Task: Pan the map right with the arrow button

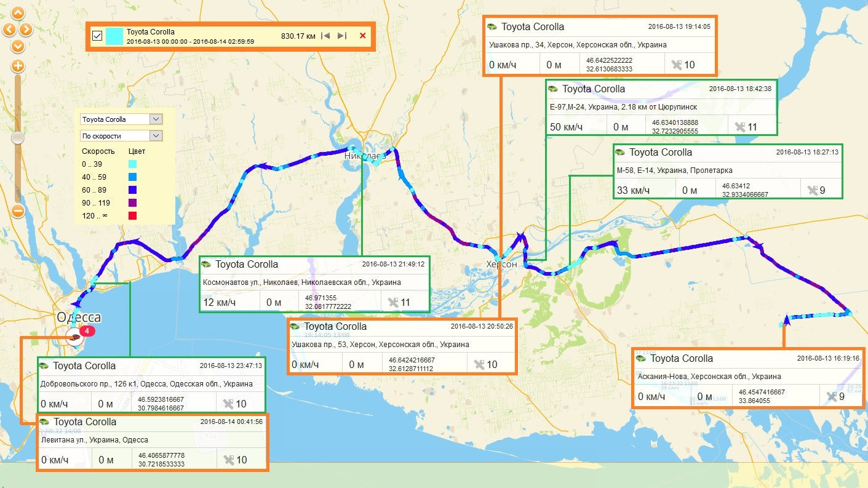Action: click(x=26, y=29)
